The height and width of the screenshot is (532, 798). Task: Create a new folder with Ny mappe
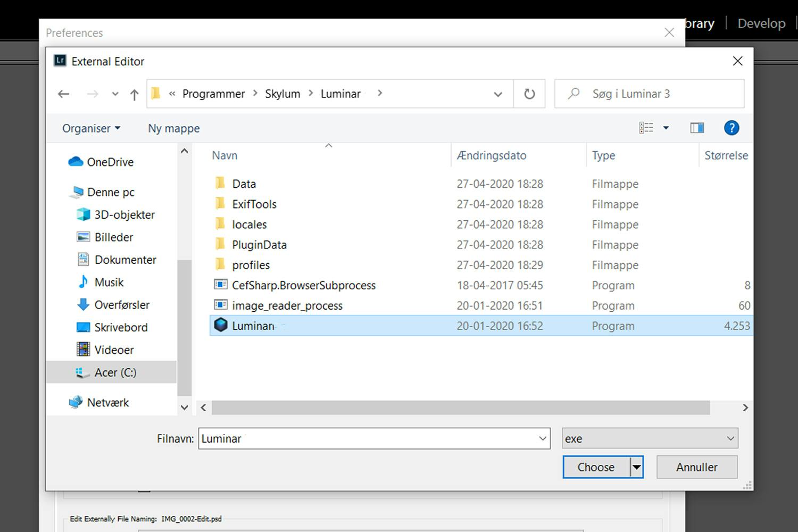point(174,128)
